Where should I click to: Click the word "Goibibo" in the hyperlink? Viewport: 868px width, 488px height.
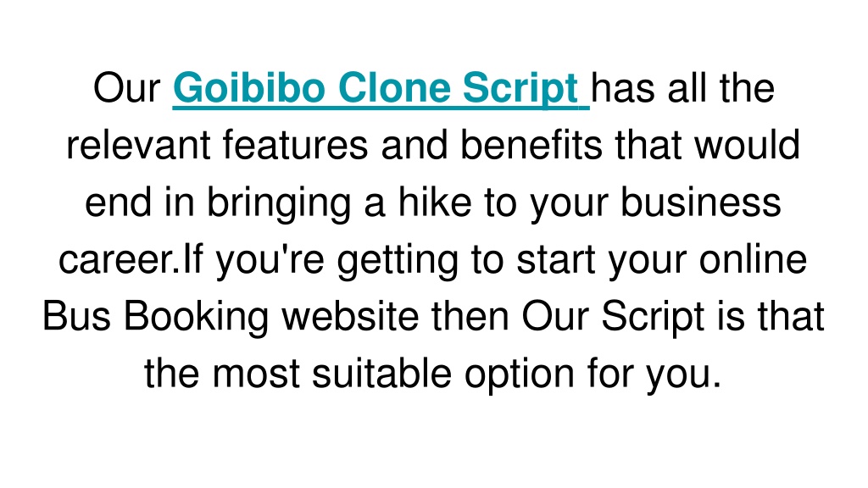click(249, 87)
